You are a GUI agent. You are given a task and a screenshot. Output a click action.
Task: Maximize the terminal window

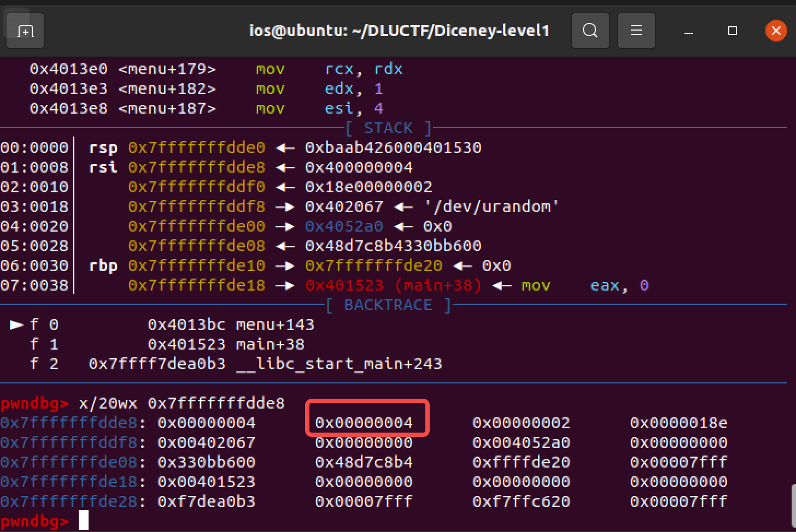[x=733, y=31]
